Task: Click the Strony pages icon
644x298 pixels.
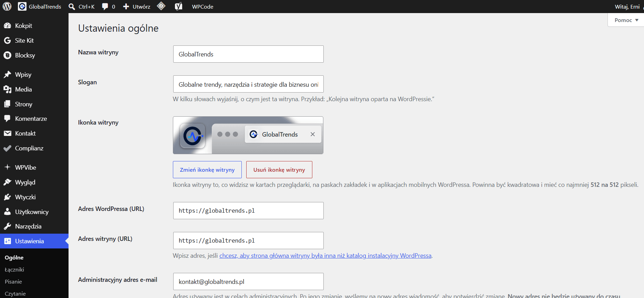Action: point(7,104)
